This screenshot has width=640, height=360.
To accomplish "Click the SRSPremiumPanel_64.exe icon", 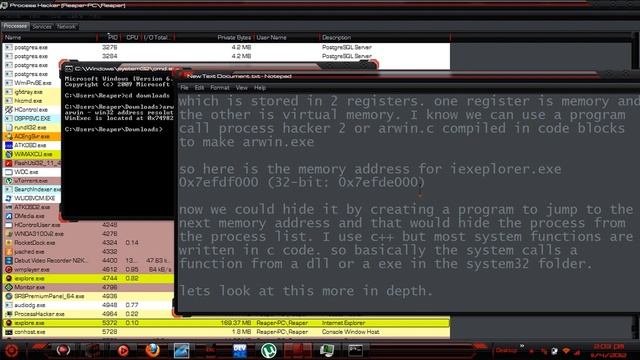I will pyautogui.click(x=9, y=296).
